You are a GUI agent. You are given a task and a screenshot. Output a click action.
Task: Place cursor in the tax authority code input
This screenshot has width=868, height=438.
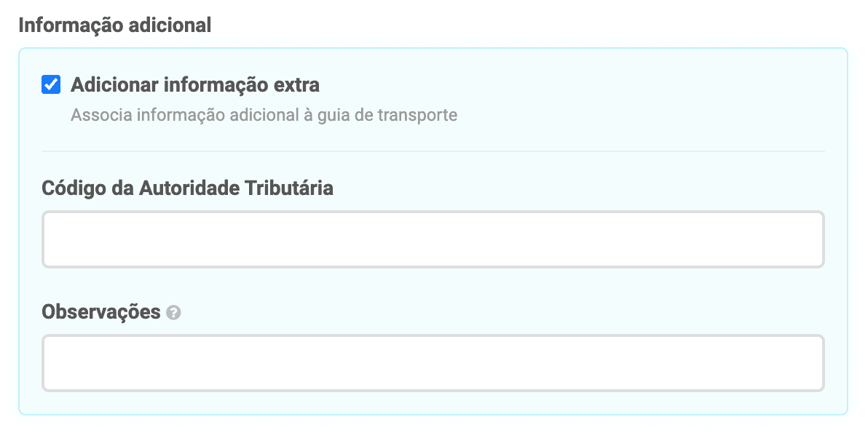pyautogui.click(x=433, y=239)
